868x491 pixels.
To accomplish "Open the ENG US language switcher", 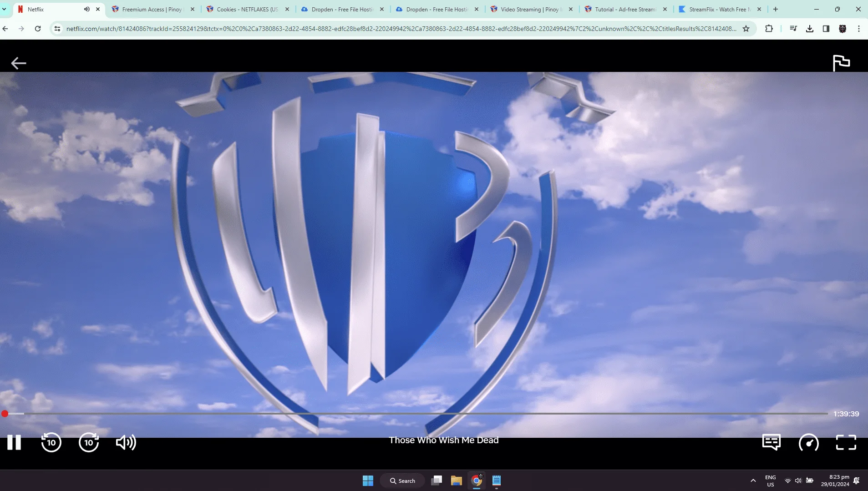I will tap(770, 481).
